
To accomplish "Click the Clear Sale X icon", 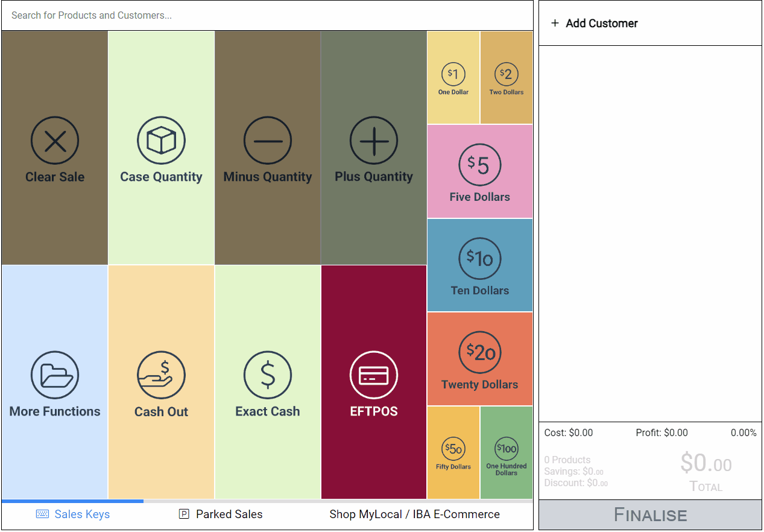I will coord(55,141).
